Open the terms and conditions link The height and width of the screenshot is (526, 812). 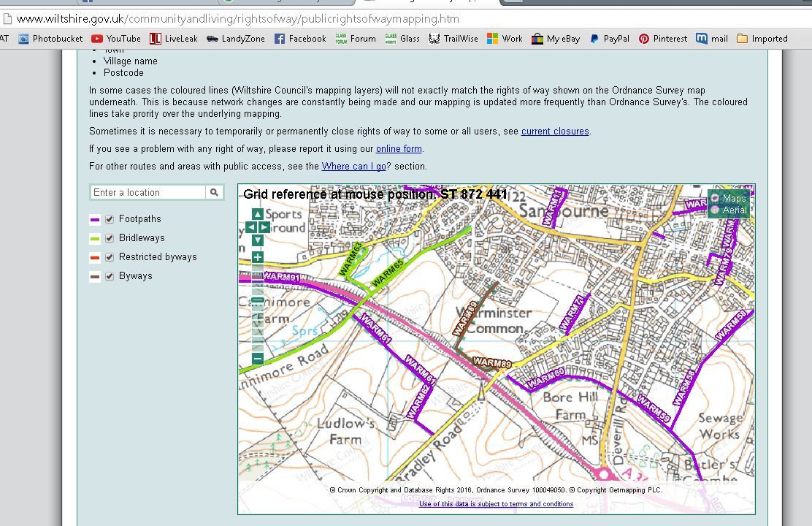click(x=496, y=503)
